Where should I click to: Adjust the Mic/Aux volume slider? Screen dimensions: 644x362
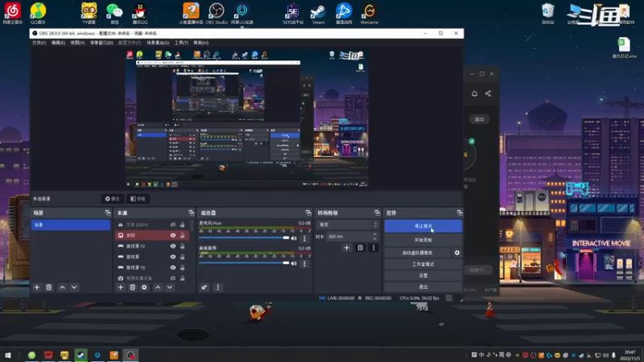(244, 238)
